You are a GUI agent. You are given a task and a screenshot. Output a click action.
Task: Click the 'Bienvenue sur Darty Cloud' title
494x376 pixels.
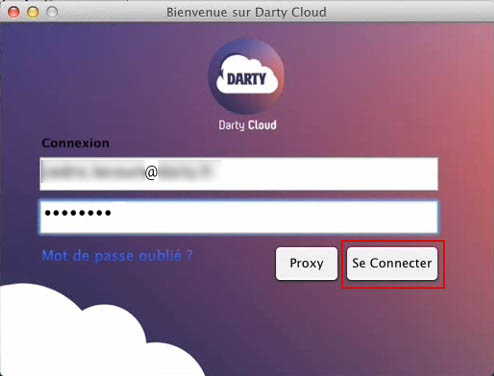click(246, 12)
